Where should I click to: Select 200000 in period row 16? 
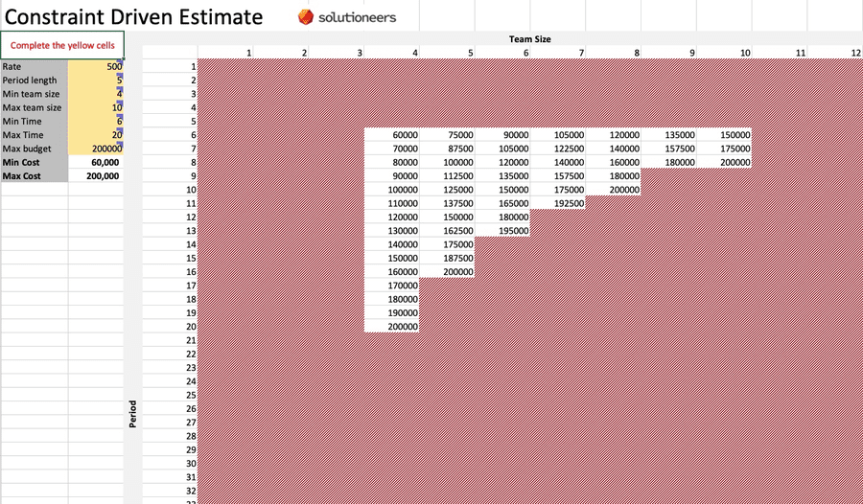point(448,272)
